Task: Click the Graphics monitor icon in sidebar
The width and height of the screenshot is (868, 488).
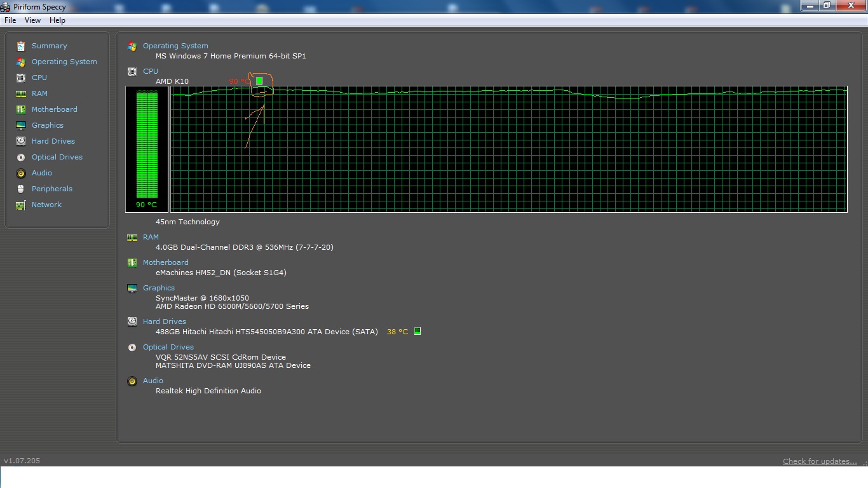Action: 21,125
